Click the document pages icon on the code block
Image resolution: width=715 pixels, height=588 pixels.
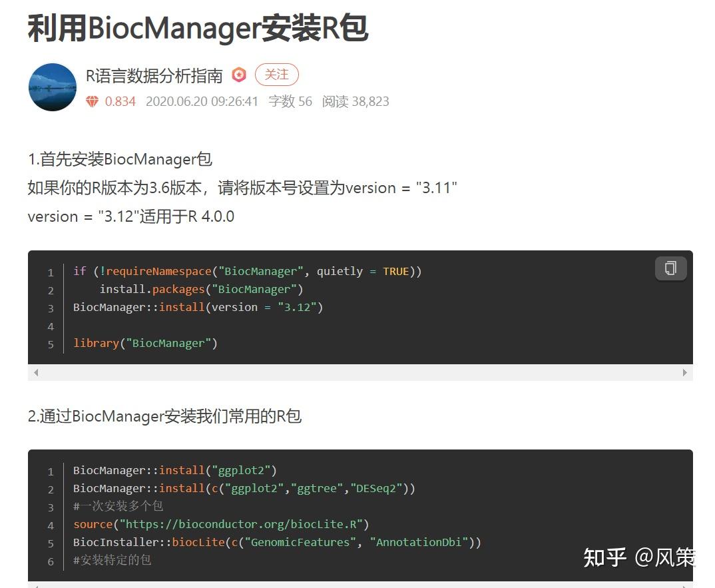tap(670, 268)
